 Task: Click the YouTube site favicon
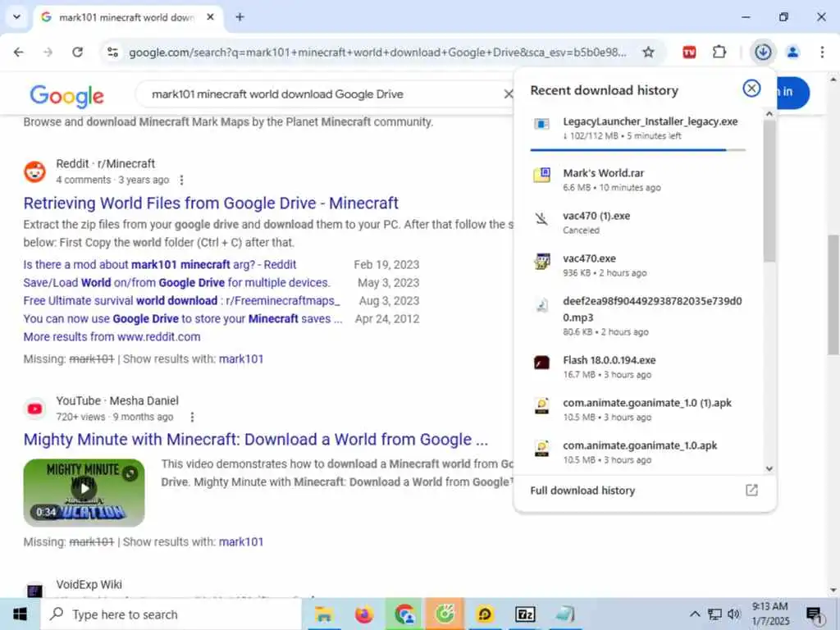click(x=34, y=409)
